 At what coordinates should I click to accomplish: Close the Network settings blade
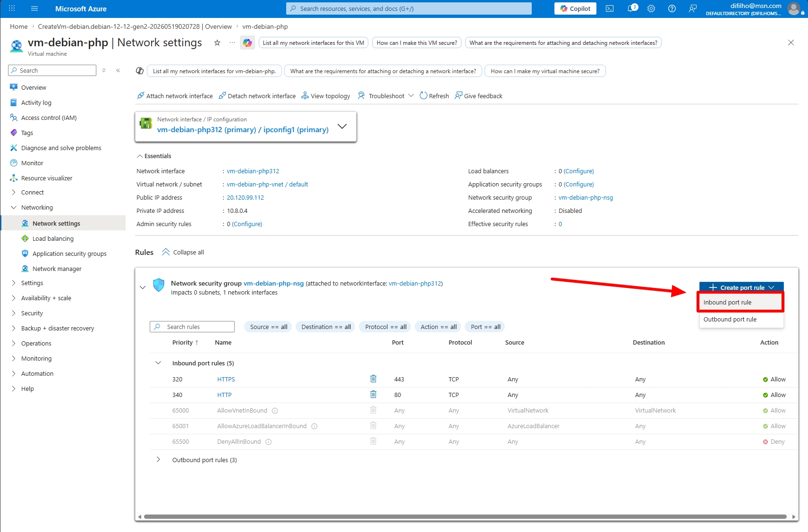tap(791, 42)
